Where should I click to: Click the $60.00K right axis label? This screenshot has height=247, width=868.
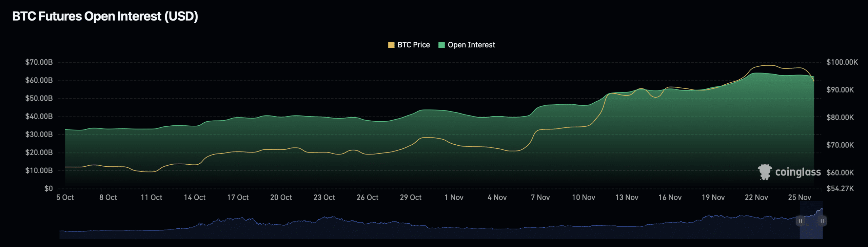[840, 172]
